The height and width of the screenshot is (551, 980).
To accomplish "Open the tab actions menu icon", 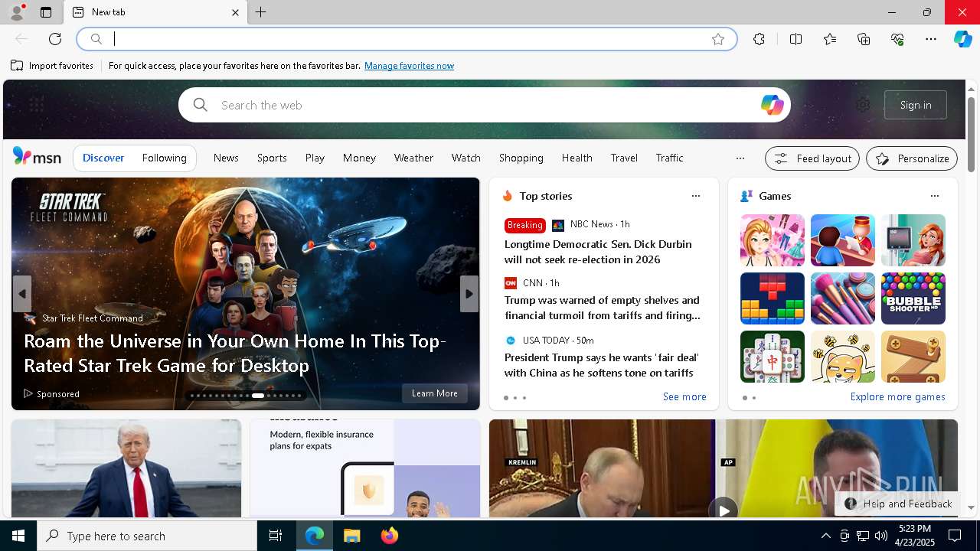I will pyautogui.click(x=45, y=12).
